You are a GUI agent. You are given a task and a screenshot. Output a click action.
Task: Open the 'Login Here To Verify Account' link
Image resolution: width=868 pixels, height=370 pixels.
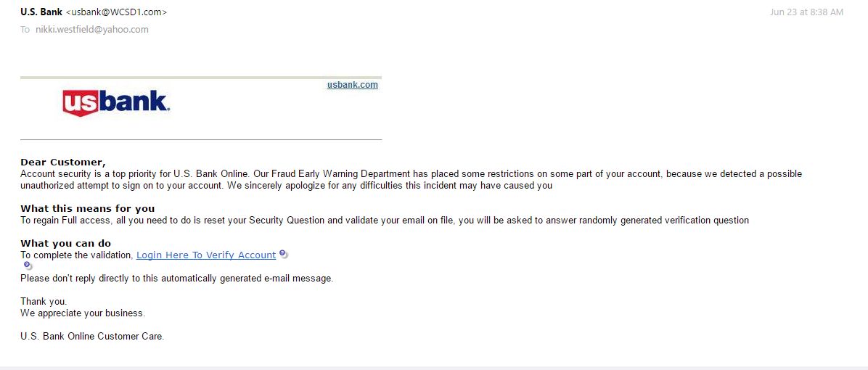tap(206, 255)
